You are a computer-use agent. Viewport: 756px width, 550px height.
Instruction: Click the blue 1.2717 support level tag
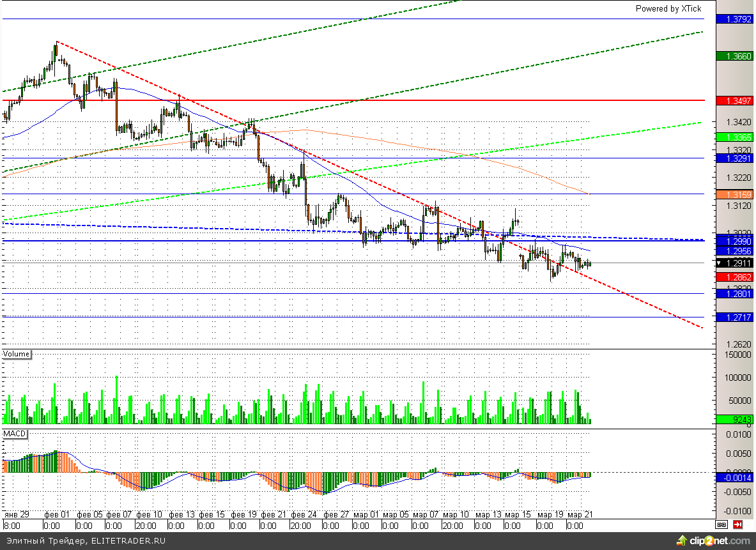[736, 317]
